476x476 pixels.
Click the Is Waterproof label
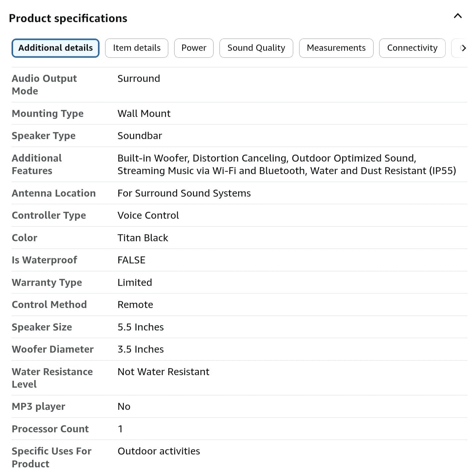(44, 260)
